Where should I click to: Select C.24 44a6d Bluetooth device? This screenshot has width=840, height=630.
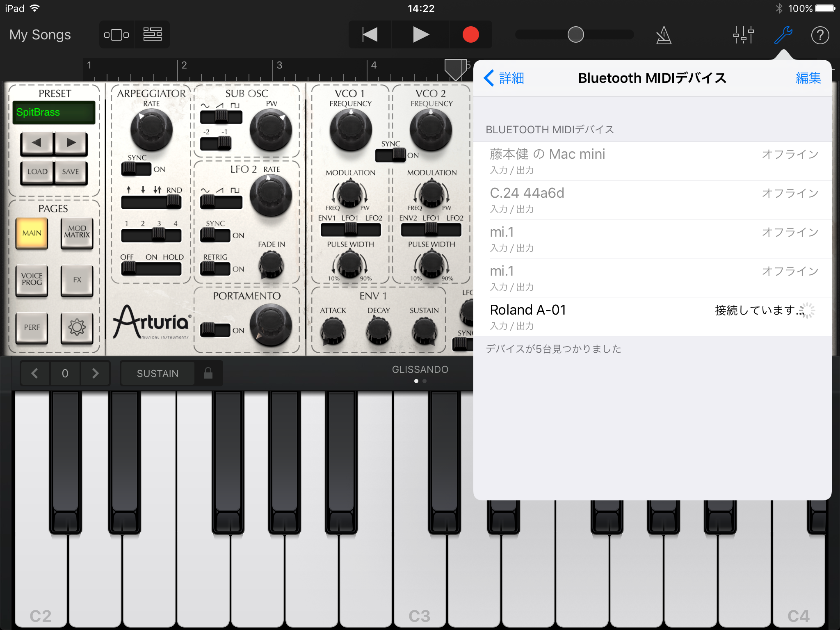tap(652, 200)
